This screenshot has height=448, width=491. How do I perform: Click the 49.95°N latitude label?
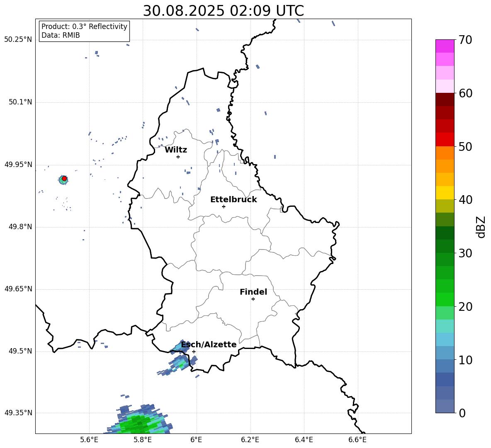coord(18,165)
